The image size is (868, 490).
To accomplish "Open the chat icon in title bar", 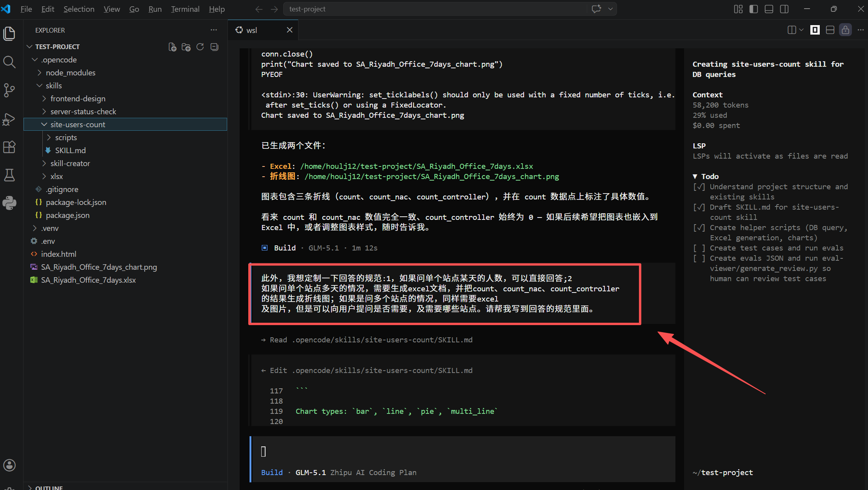I will click(596, 9).
